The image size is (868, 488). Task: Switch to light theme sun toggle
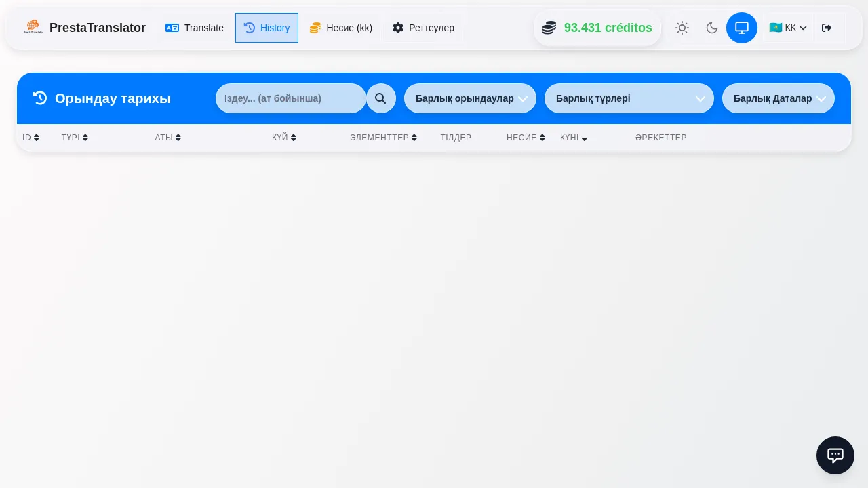(x=682, y=28)
